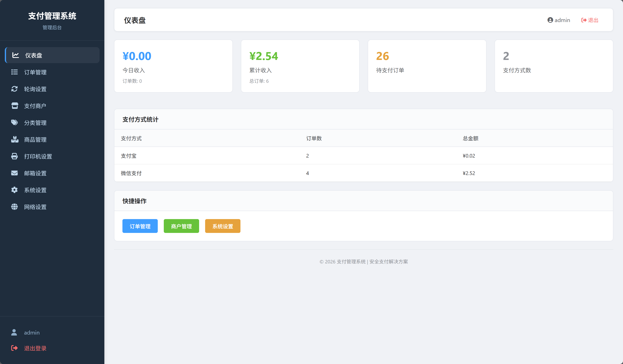The width and height of the screenshot is (623, 364).
Task: Click the product management boxes icon
Action: 15,139
